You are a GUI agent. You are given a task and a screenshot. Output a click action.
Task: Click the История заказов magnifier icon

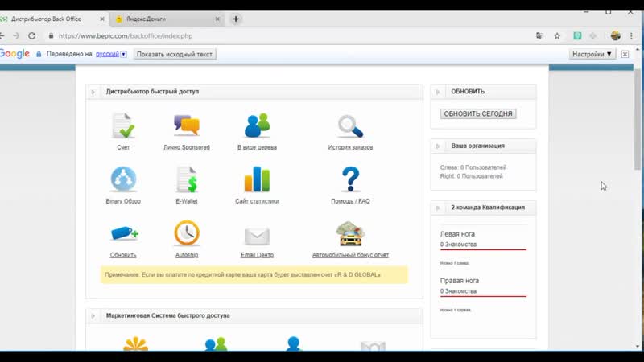click(350, 126)
